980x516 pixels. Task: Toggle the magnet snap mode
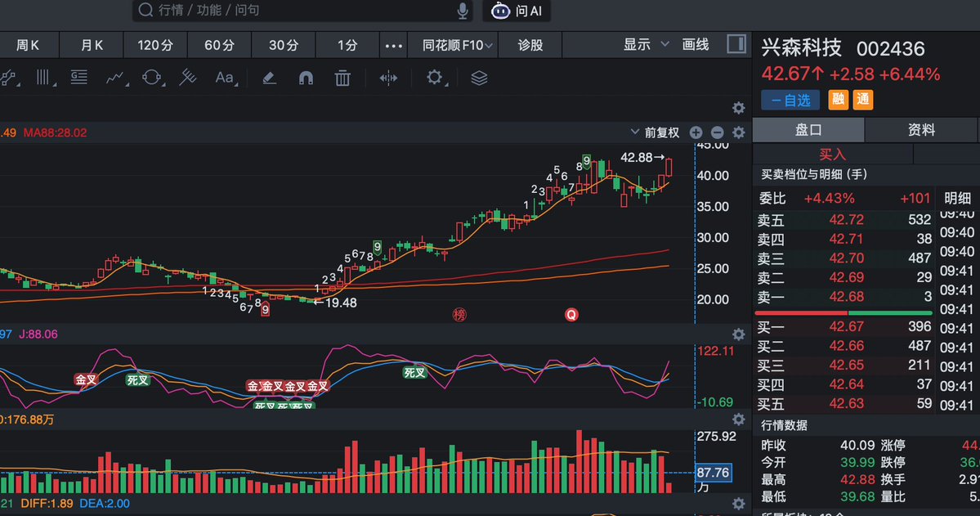coord(306,78)
